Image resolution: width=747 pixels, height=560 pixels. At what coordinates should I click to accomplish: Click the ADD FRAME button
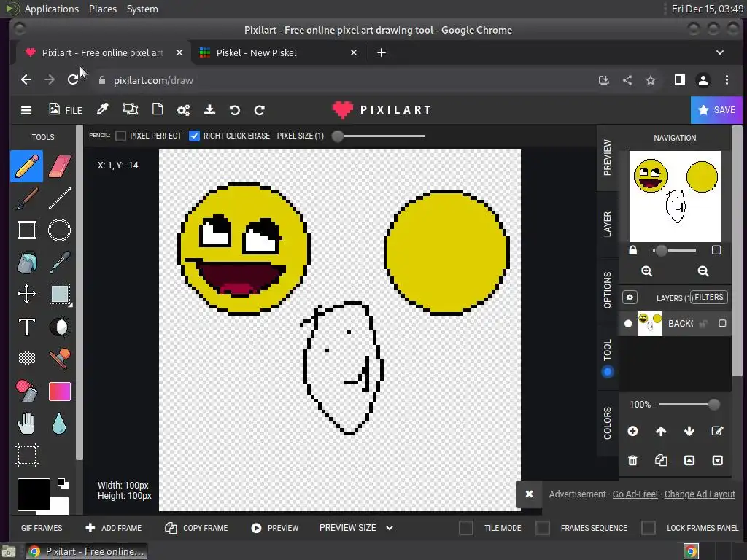(x=113, y=528)
